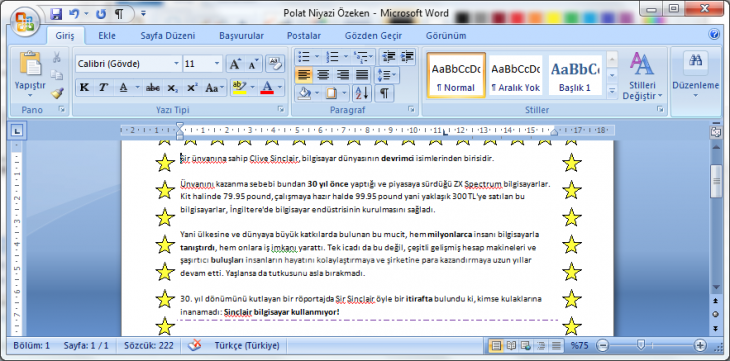Click the ruler tab selector box
730x361 pixels.
(17, 131)
